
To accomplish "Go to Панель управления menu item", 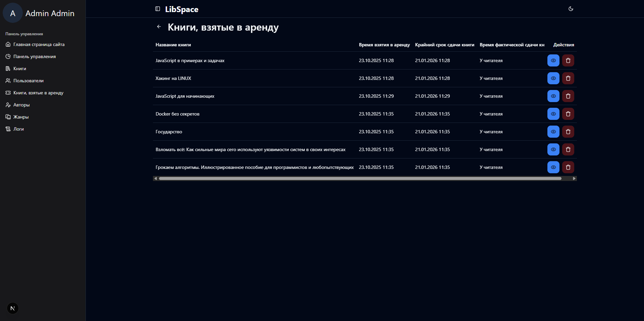I will pyautogui.click(x=34, y=57).
